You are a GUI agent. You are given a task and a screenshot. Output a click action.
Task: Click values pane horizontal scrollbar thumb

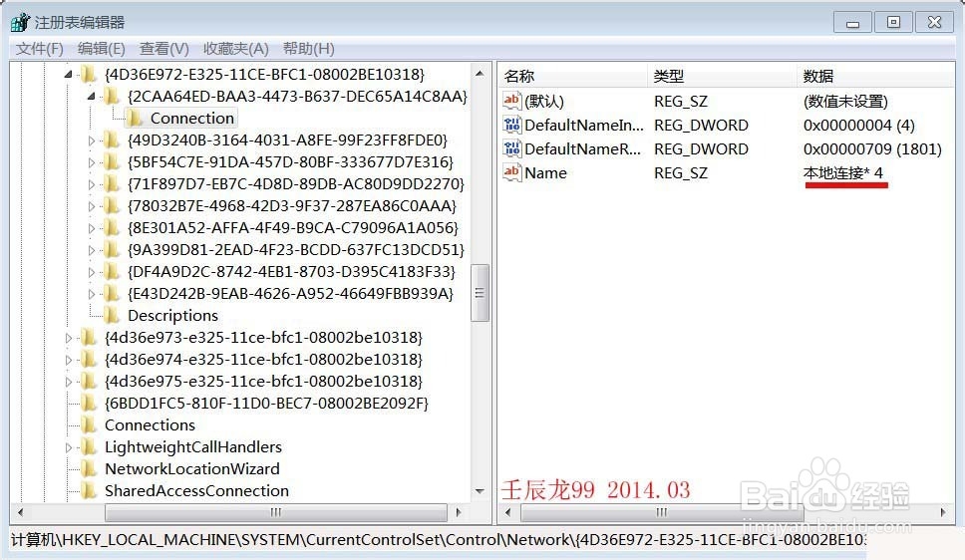point(662,512)
